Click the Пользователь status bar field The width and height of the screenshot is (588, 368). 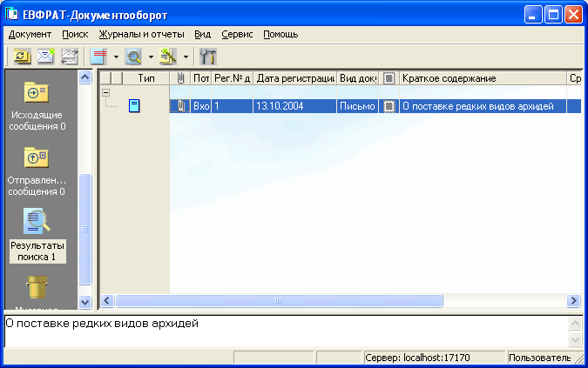point(539,358)
